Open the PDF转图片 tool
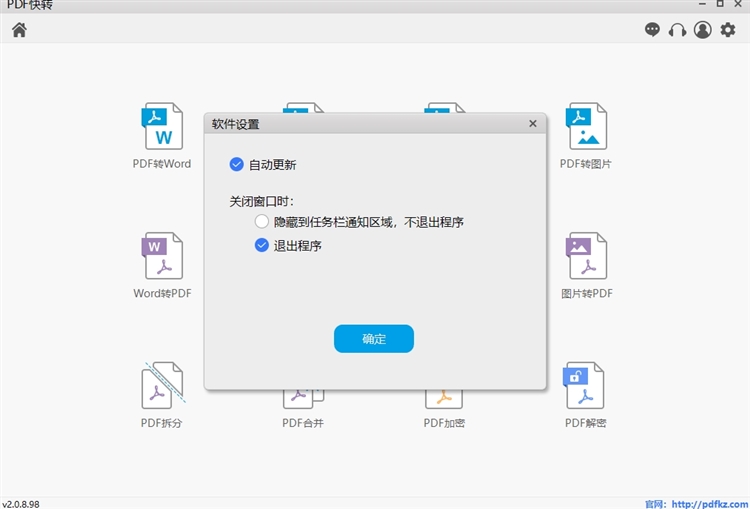The width and height of the screenshot is (750, 509). click(x=586, y=136)
